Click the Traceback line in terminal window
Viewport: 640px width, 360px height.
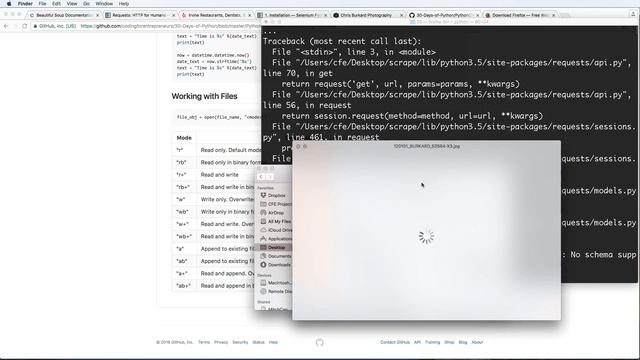pos(342,41)
